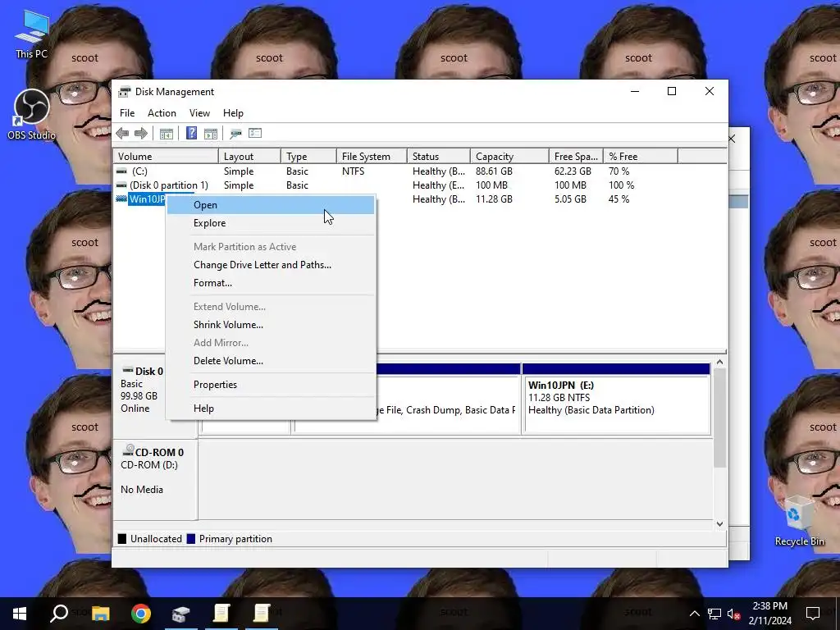Screen dimensions: 840x630
Task: Select Shrink Volume... option
Action: pos(271,325)
